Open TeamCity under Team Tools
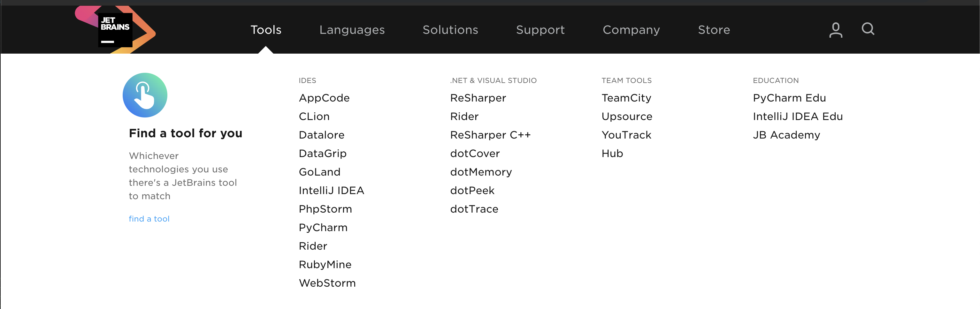980x309 pixels. [x=626, y=98]
